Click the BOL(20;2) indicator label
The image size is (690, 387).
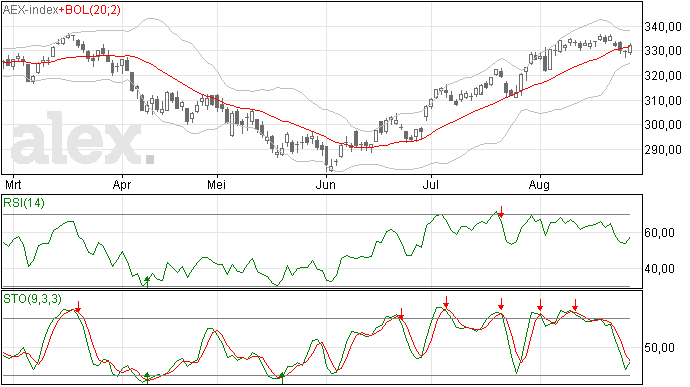[x=93, y=10]
